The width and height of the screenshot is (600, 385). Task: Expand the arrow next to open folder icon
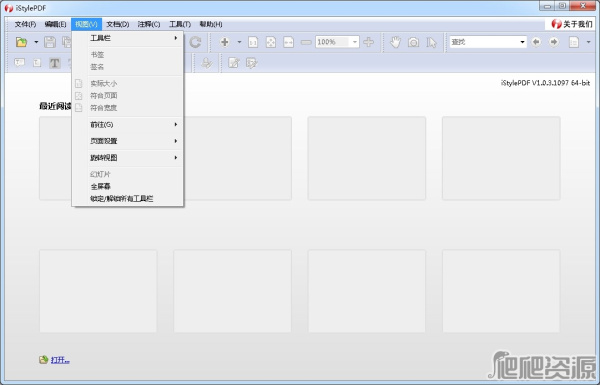pyautogui.click(x=36, y=42)
